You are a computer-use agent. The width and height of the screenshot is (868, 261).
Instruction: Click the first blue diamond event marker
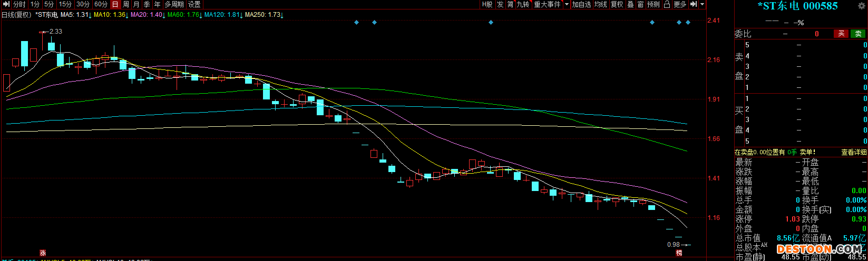[356, 22]
